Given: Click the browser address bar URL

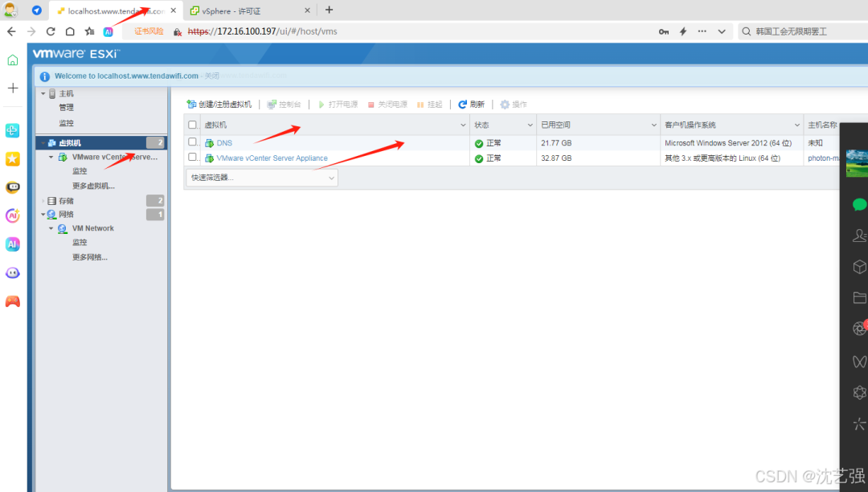Looking at the screenshot, I should (x=262, y=31).
